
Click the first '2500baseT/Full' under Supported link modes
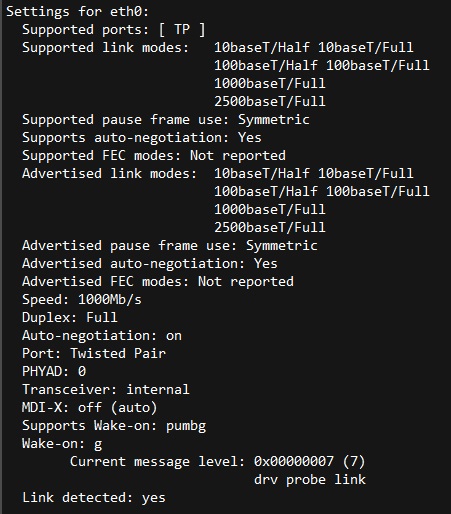tap(270, 101)
